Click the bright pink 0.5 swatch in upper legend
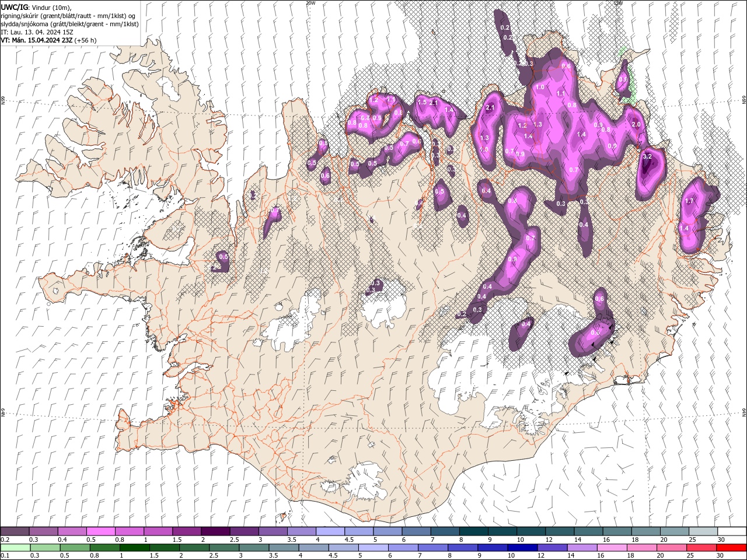Screen dimensions: 747x560 100,531
